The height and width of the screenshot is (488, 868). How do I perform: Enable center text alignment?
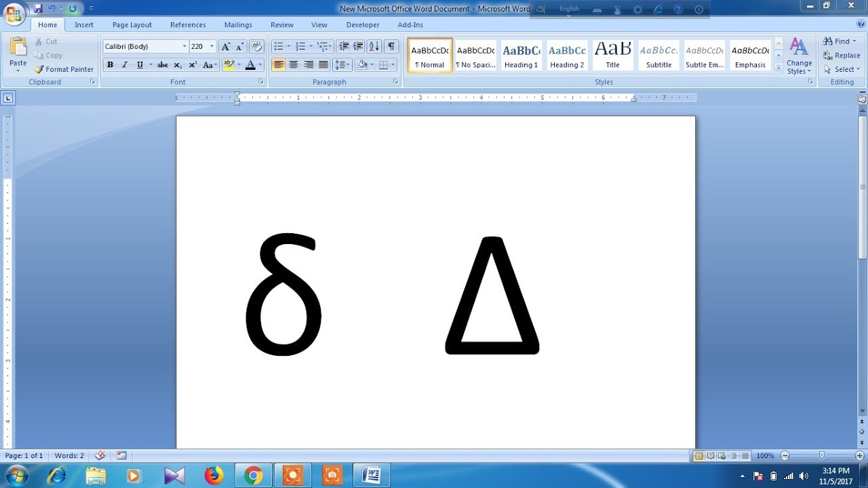tap(292, 64)
